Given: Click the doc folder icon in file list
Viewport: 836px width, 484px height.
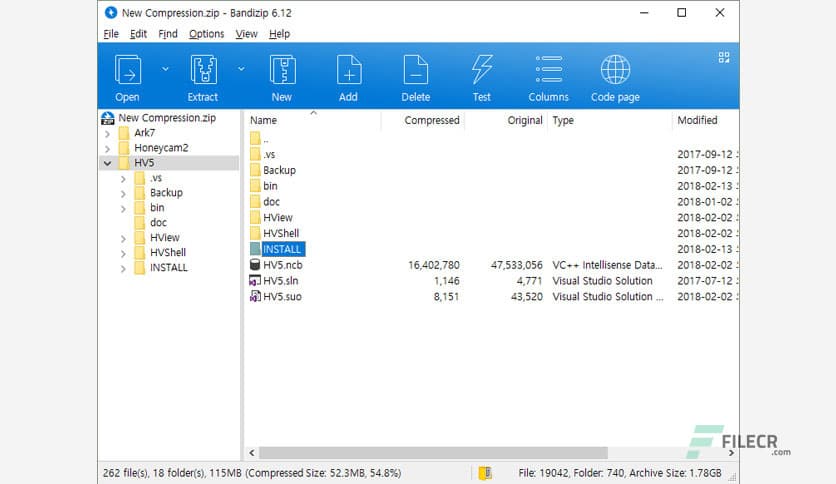Looking at the screenshot, I should [255, 201].
